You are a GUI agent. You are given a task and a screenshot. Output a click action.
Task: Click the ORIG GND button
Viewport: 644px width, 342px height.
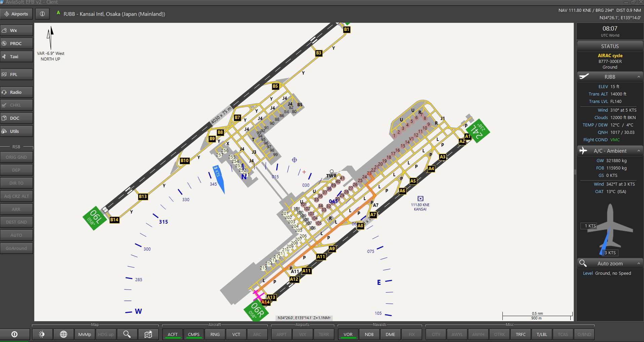point(16,157)
